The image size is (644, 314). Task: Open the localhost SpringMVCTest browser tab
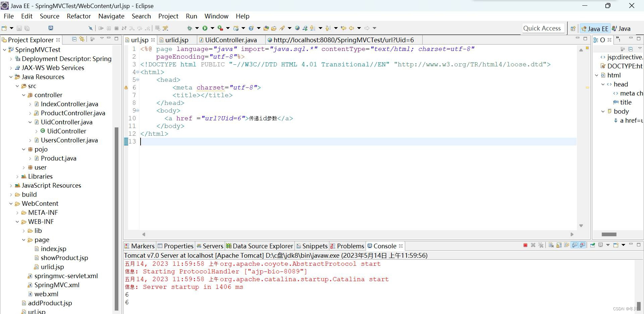point(343,40)
